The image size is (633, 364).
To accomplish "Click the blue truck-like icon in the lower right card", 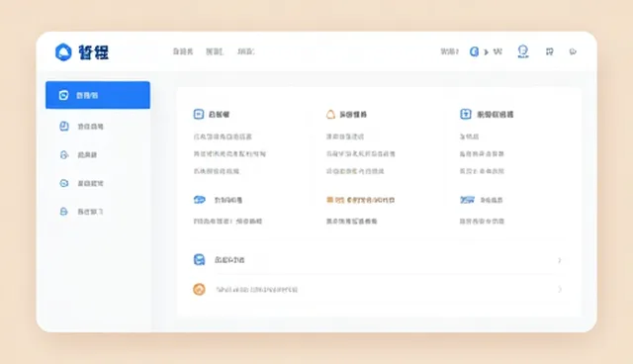I will [467, 200].
